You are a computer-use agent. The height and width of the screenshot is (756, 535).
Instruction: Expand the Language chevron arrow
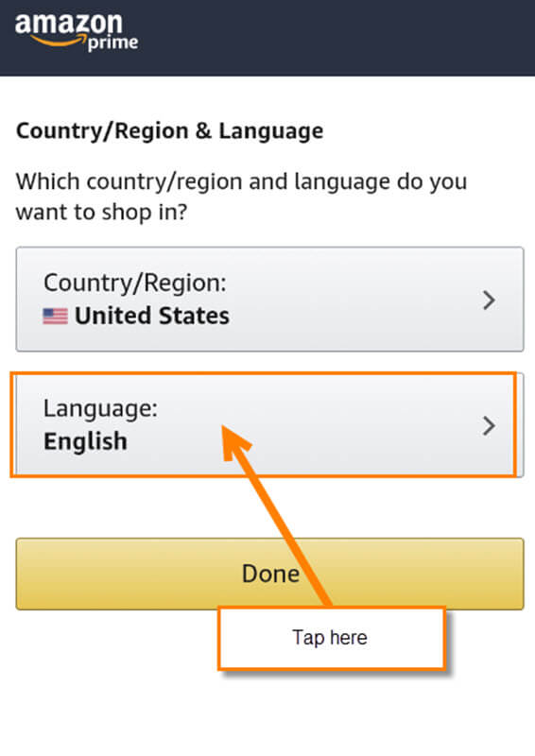pos(490,426)
